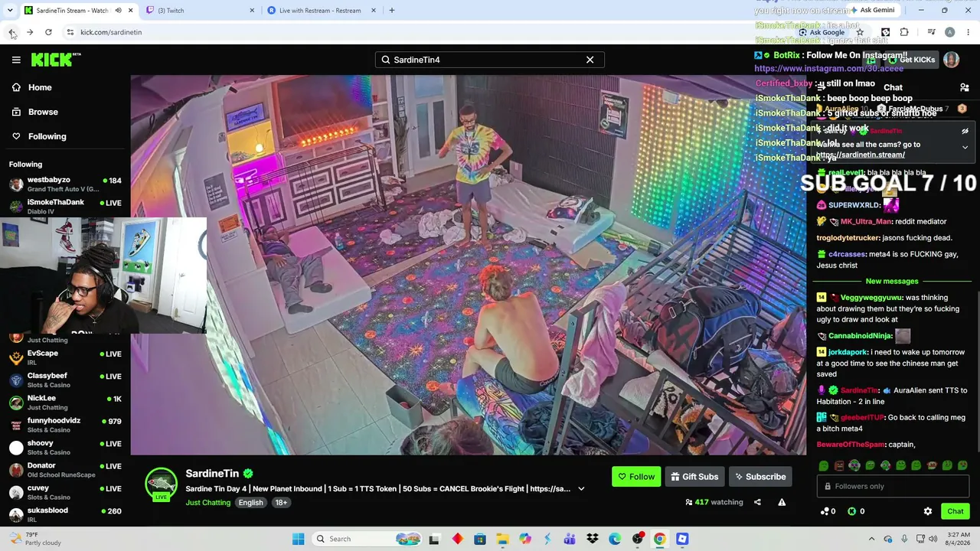Click the English language tag
This screenshot has width=980, height=551.
tap(250, 503)
